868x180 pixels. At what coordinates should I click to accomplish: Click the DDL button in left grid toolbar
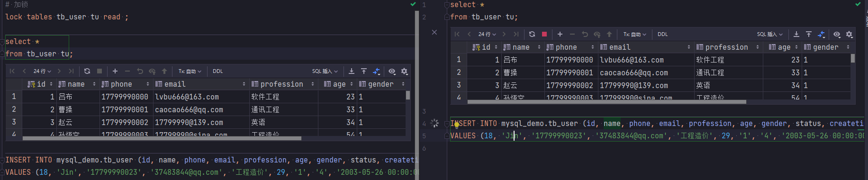[x=218, y=71]
